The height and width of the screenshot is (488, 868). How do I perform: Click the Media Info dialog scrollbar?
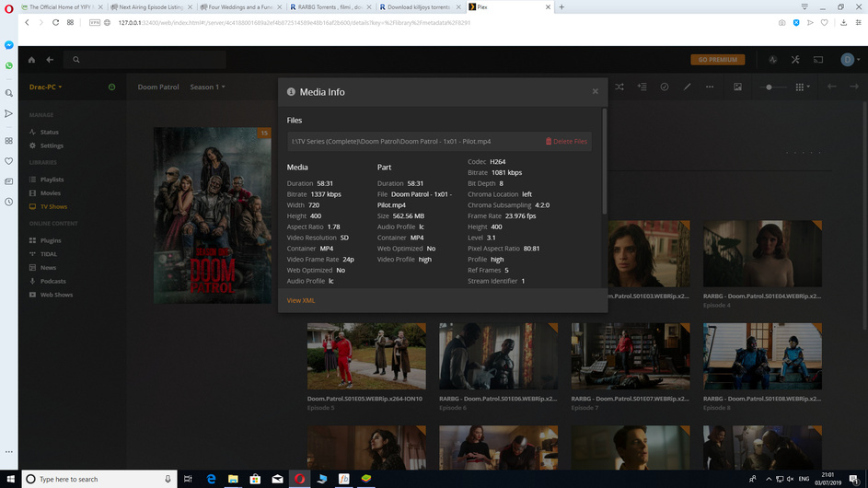click(x=604, y=160)
